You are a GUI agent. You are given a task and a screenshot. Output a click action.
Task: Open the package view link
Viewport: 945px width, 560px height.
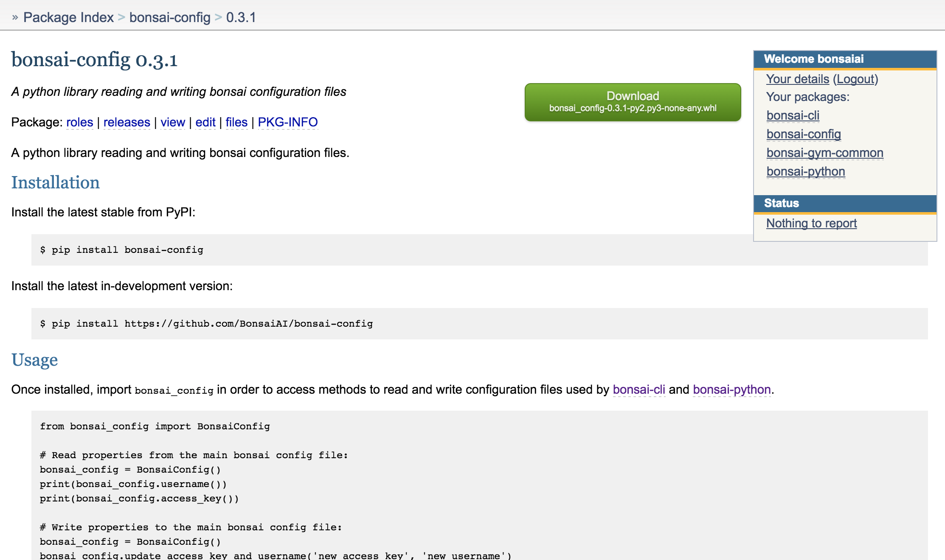click(x=173, y=122)
